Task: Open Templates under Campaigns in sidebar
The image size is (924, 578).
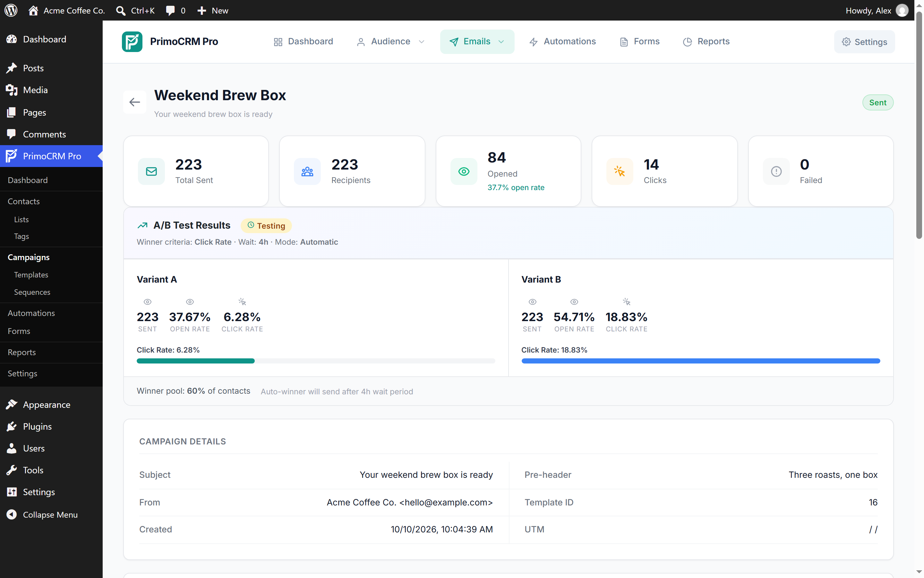Action: click(x=31, y=275)
